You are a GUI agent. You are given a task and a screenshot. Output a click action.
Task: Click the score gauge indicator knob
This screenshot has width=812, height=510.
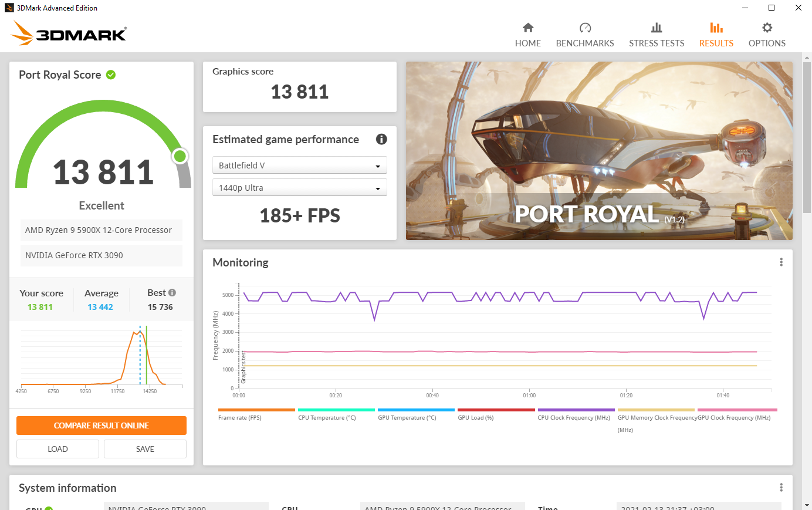point(180,156)
